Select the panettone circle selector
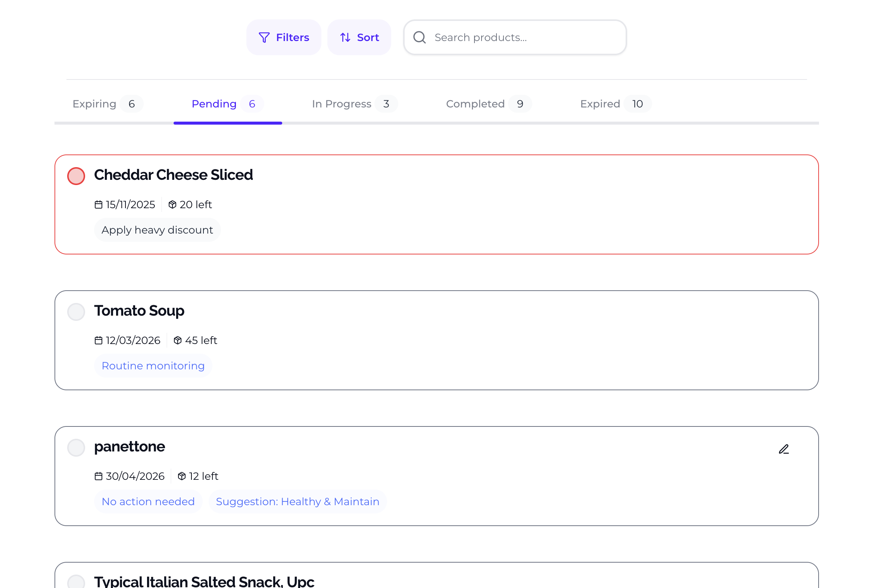The image size is (869, 588). pyautogui.click(x=76, y=447)
